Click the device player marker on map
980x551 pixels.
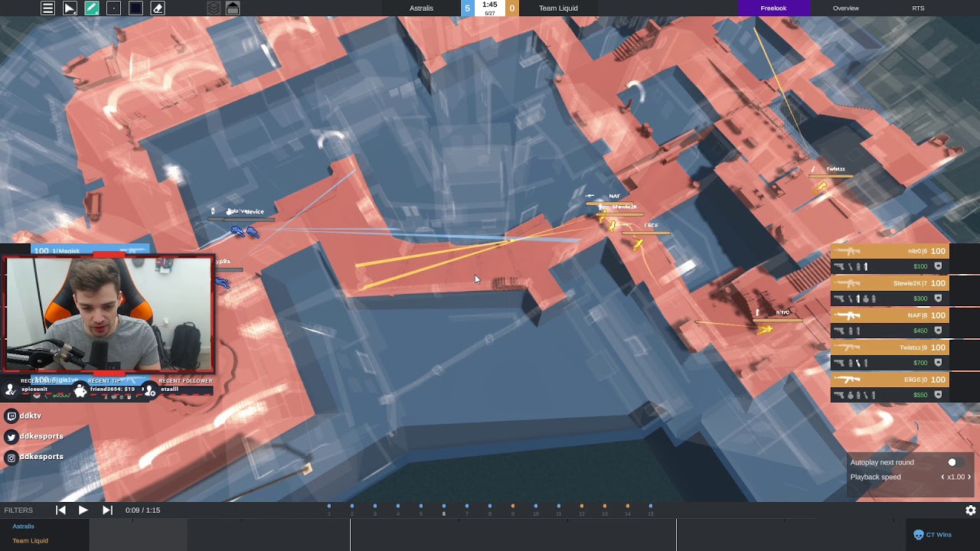(253, 232)
